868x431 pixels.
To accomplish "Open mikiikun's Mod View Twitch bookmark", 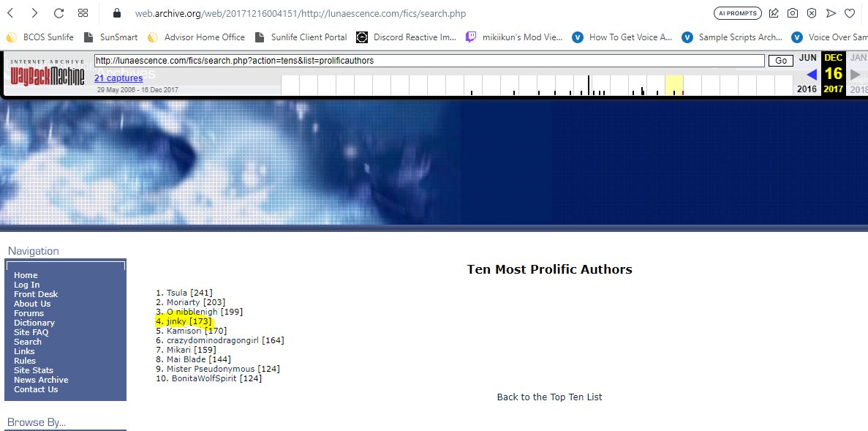I will pyautogui.click(x=514, y=37).
